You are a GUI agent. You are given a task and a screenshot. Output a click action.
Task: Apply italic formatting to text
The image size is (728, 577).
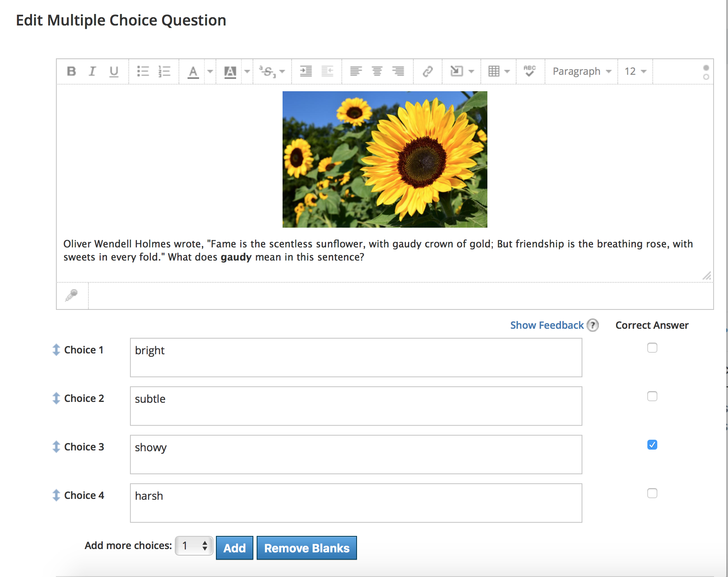pyautogui.click(x=92, y=72)
